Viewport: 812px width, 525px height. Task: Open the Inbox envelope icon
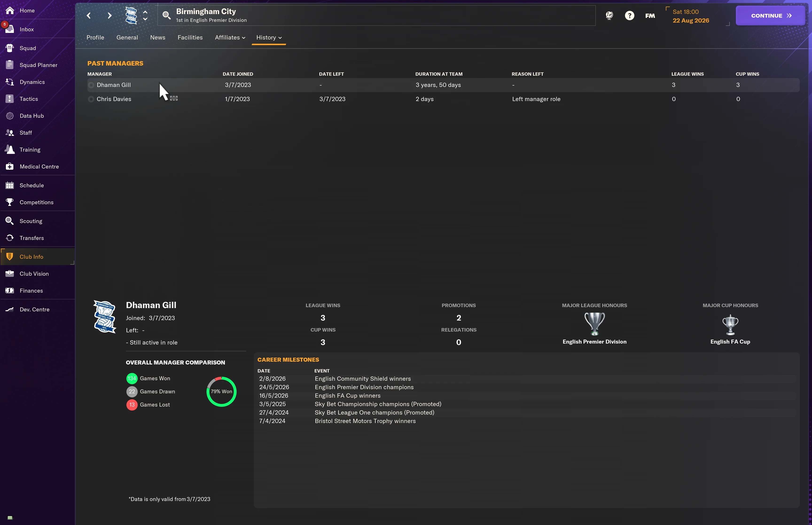[10, 29]
